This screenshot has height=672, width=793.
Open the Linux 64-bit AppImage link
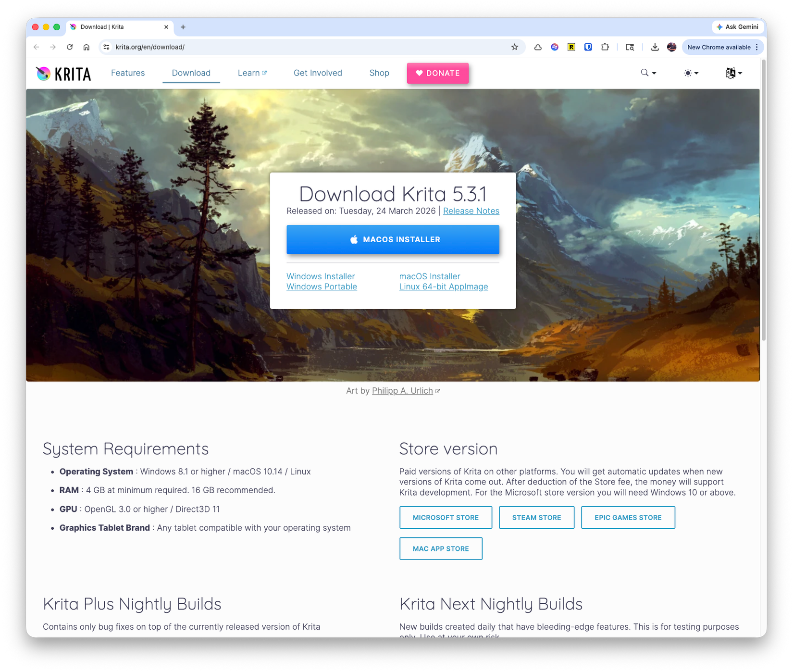[444, 286]
